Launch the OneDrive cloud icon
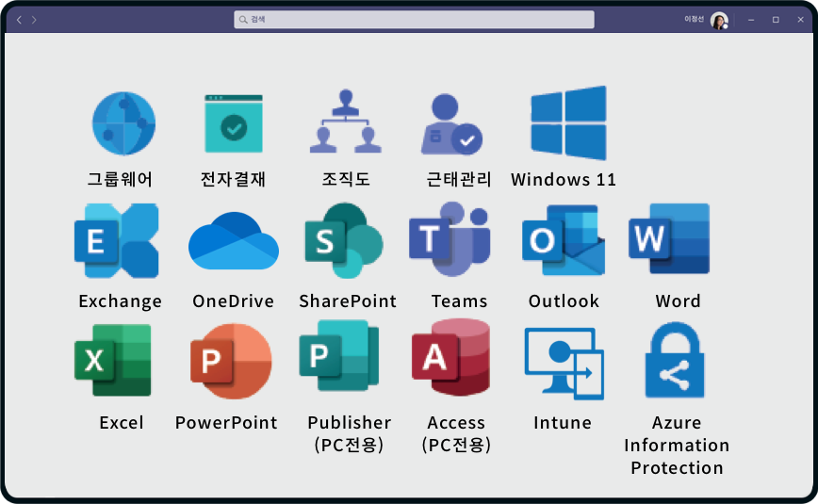818x504 pixels. coord(233,240)
